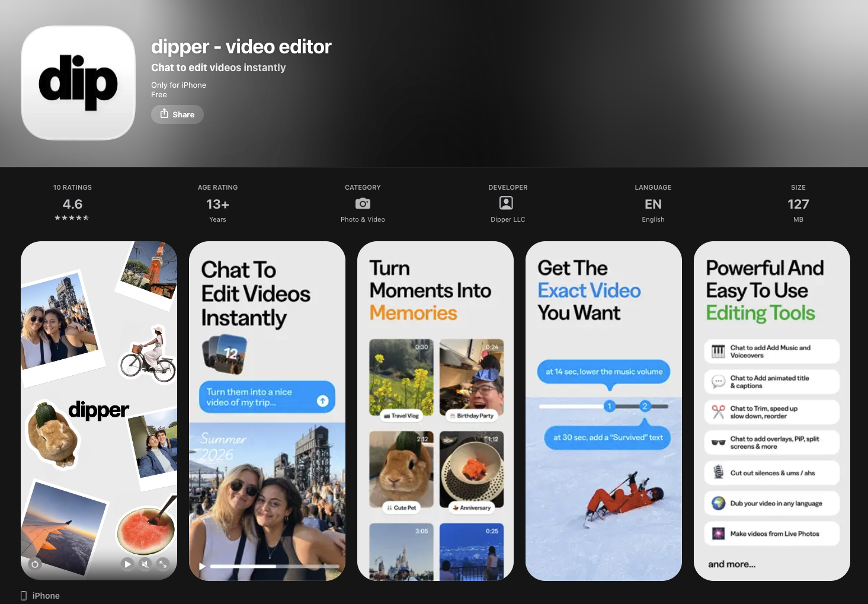Replay the preview video
Image resolution: width=868 pixels, height=604 pixels.
(35, 564)
